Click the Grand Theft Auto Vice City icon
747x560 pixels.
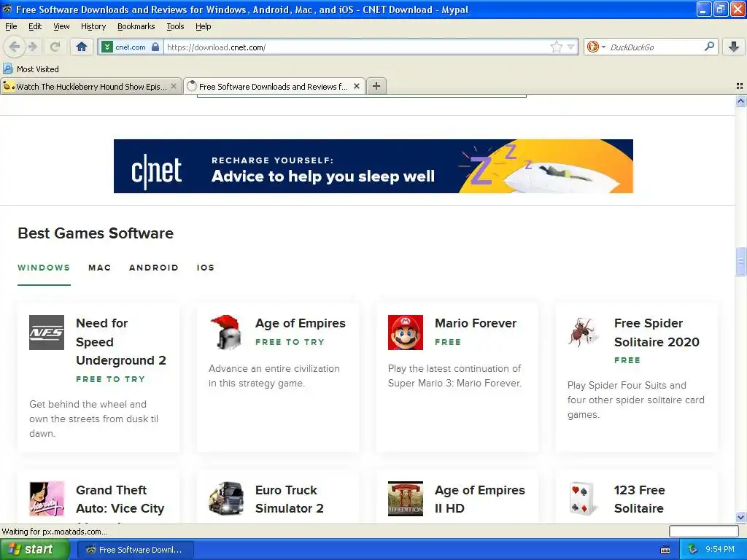(47, 499)
